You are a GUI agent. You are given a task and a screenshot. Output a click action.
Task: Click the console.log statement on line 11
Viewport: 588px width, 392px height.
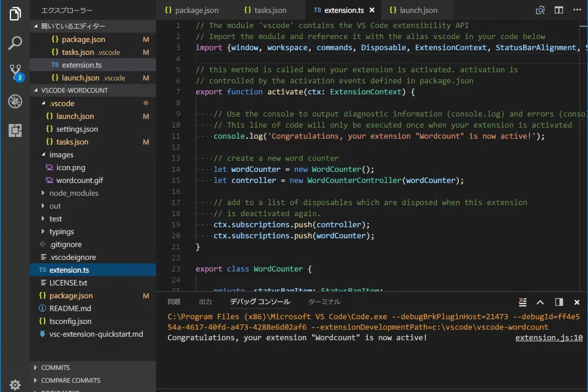pyautogui.click(x=379, y=136)
